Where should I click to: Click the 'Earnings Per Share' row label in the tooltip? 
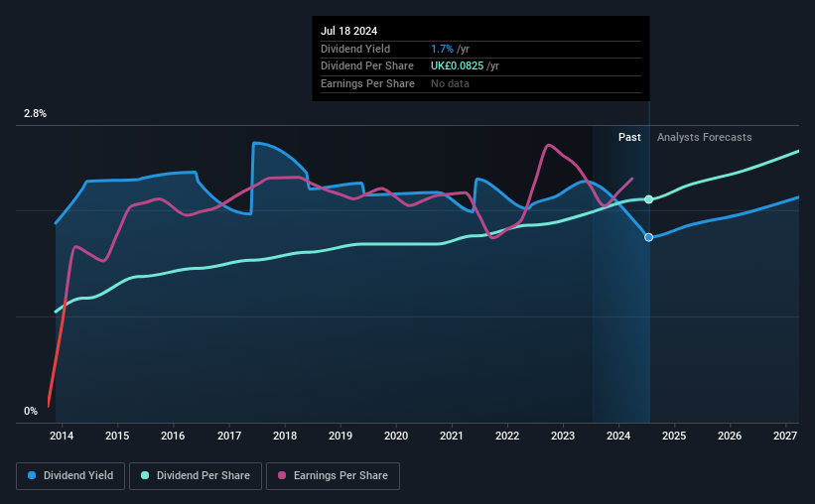coord(367,83)
